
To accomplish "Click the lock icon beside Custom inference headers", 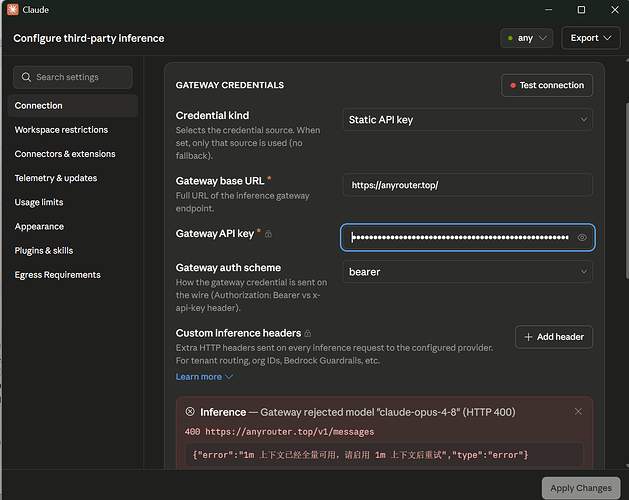I will (x=308, y=333).
